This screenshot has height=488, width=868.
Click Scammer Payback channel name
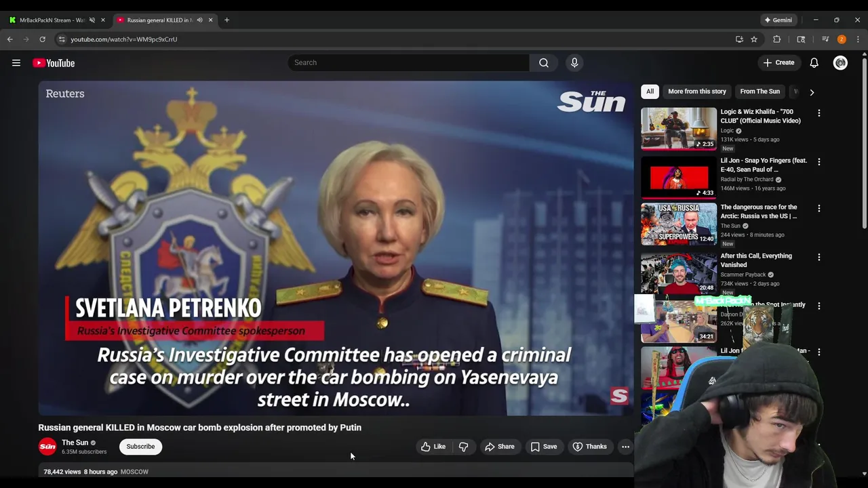coord(743,274)
